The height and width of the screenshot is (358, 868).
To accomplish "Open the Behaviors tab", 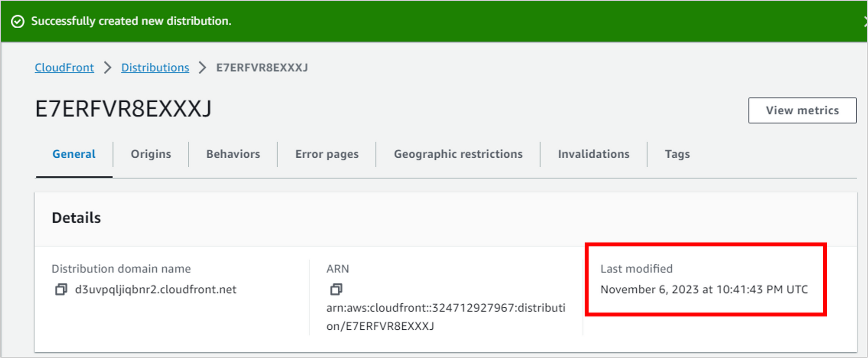I will [x=233, y=154].
